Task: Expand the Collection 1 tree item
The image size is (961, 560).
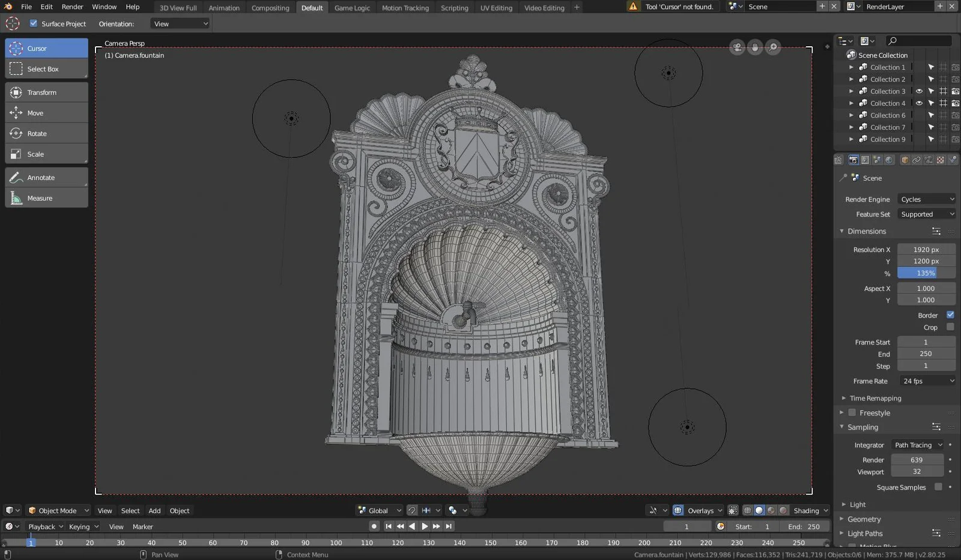Action: tap(851, 67)
